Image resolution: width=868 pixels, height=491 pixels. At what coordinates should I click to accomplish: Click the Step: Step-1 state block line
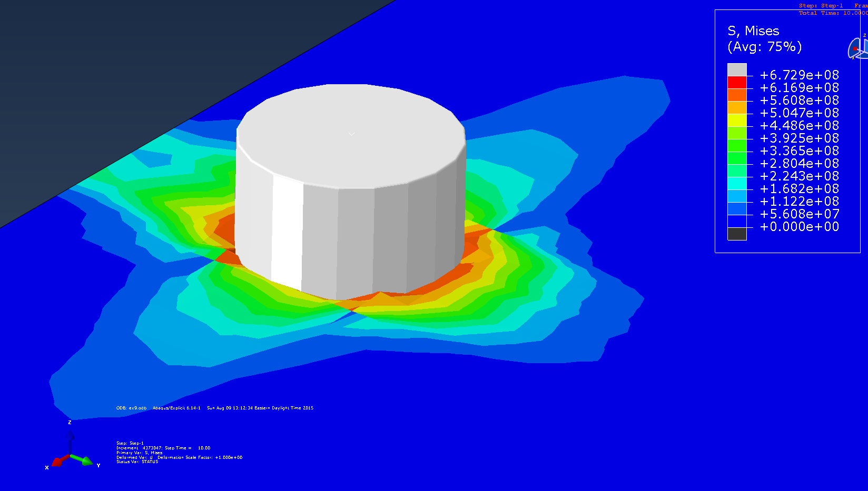[x=130, y=443]
